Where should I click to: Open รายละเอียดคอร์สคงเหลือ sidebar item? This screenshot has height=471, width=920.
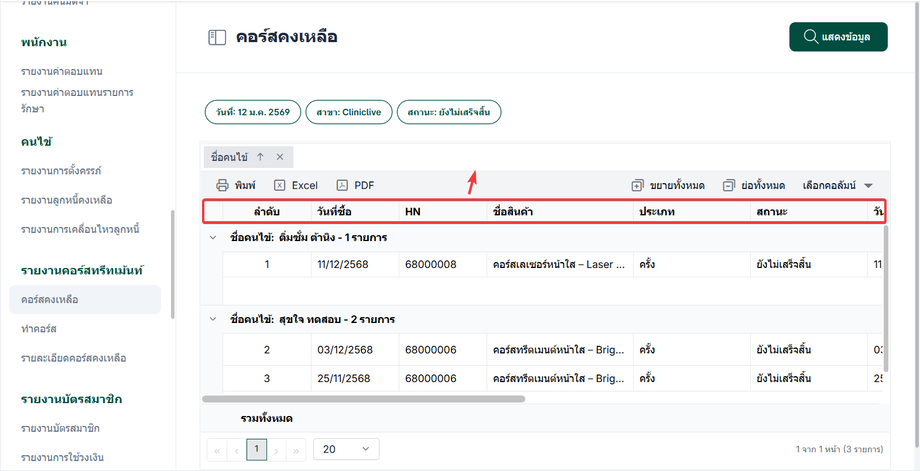73,358
